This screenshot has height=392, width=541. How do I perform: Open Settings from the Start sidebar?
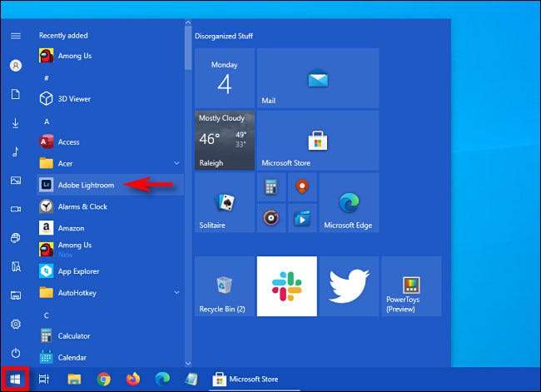point(15,324)
